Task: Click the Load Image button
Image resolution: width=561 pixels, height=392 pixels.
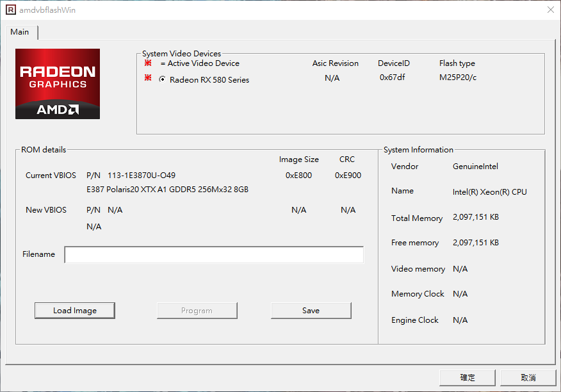Action: (75, 311)
